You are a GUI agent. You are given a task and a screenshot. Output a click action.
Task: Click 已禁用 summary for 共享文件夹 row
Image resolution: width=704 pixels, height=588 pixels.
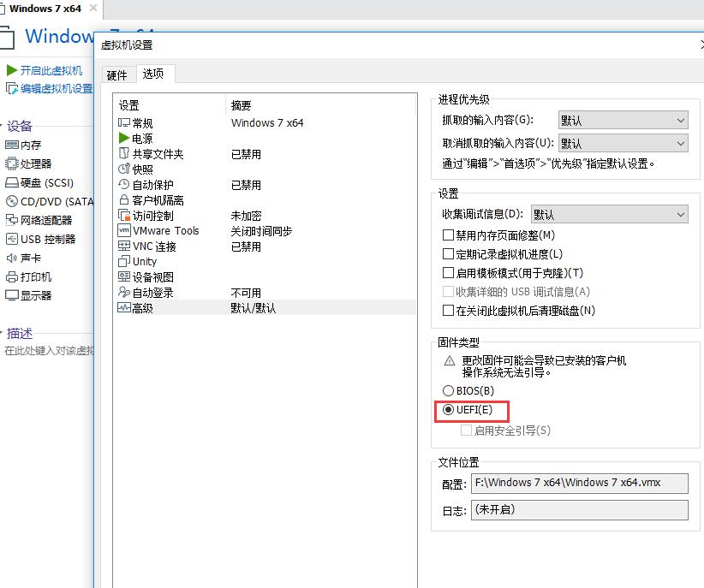pos(246,154)
